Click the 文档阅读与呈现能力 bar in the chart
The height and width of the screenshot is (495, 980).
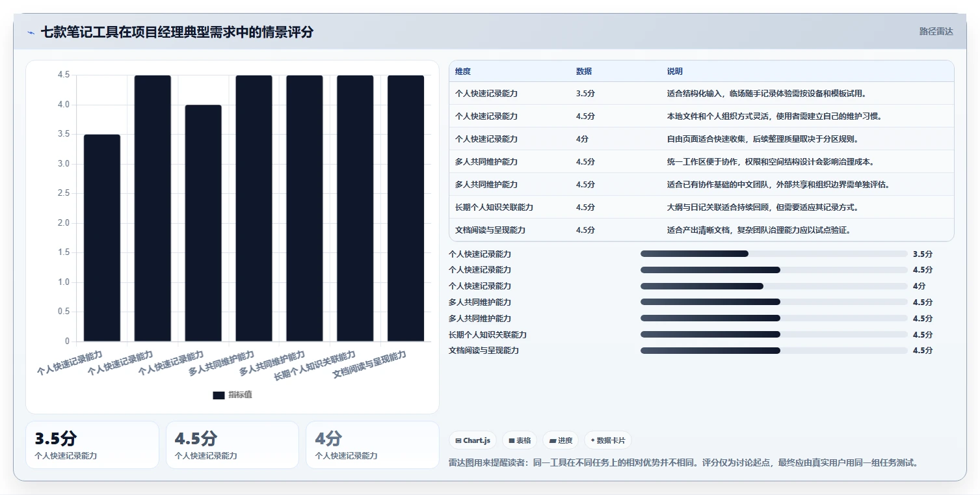406,208
